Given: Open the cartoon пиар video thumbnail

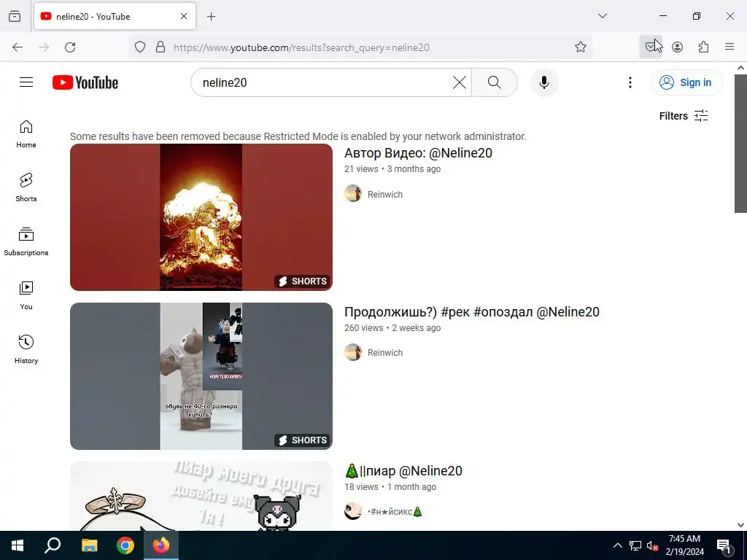Looking at the screenshot, I should pyautogui.click(x=201, y=496).
